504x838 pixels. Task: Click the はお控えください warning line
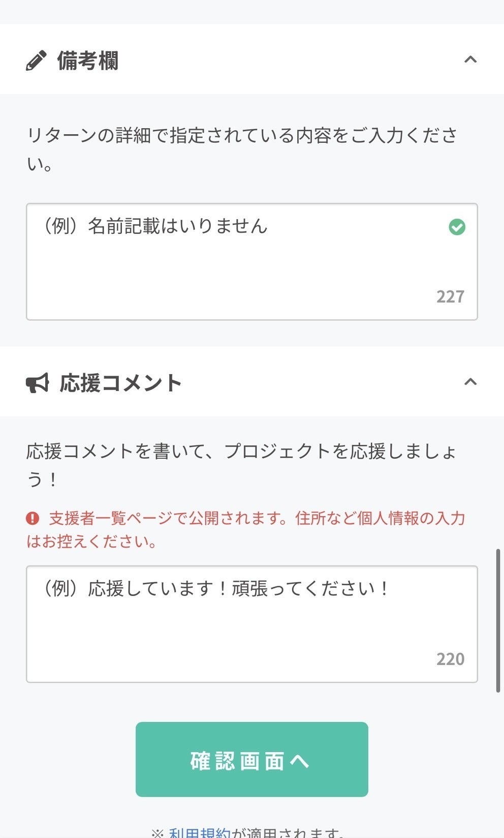(91, 542)
